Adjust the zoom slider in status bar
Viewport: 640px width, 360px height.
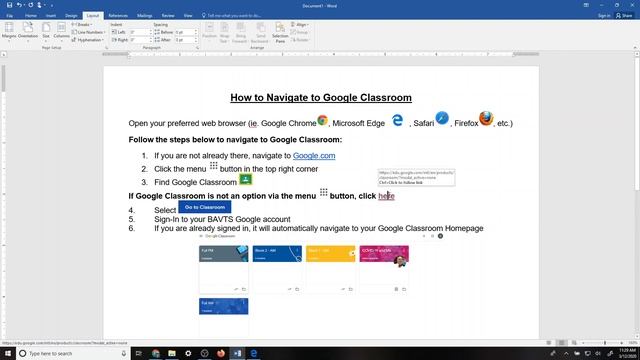tap(605, 343)
